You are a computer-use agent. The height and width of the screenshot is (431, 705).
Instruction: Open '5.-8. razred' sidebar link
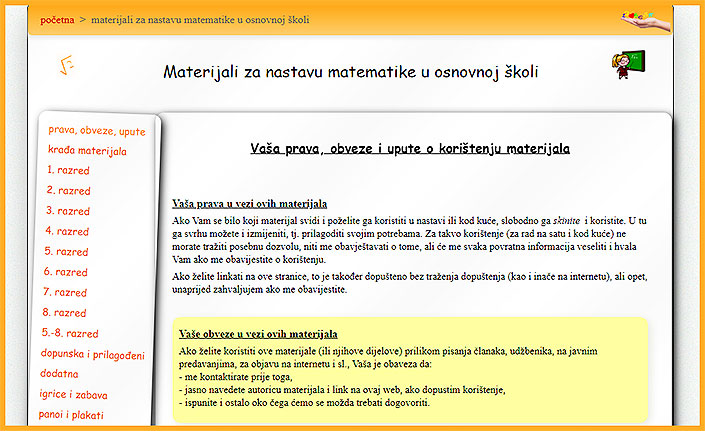point(70,333)
